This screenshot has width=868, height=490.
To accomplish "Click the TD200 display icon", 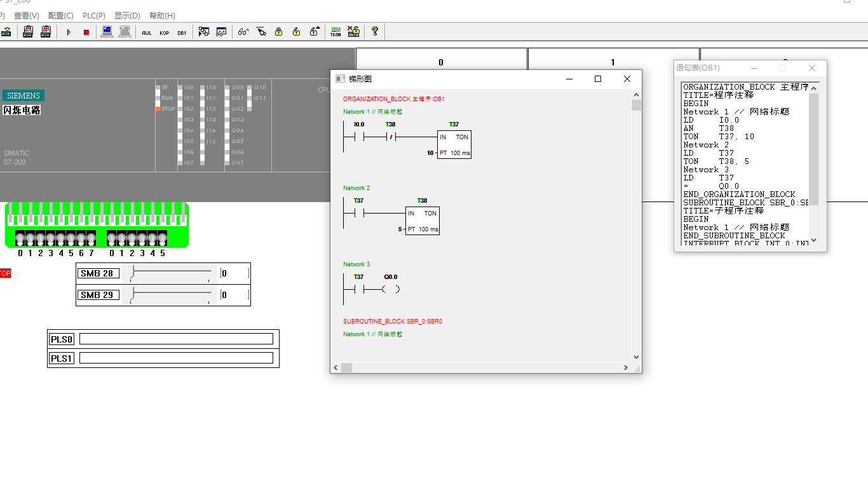I will click(336, 32).
